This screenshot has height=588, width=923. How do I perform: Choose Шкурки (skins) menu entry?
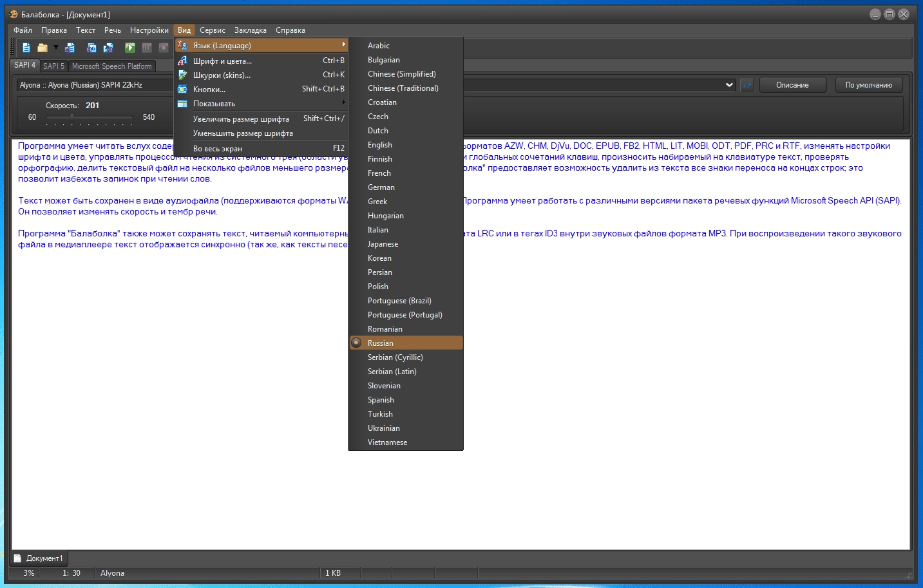261,75
